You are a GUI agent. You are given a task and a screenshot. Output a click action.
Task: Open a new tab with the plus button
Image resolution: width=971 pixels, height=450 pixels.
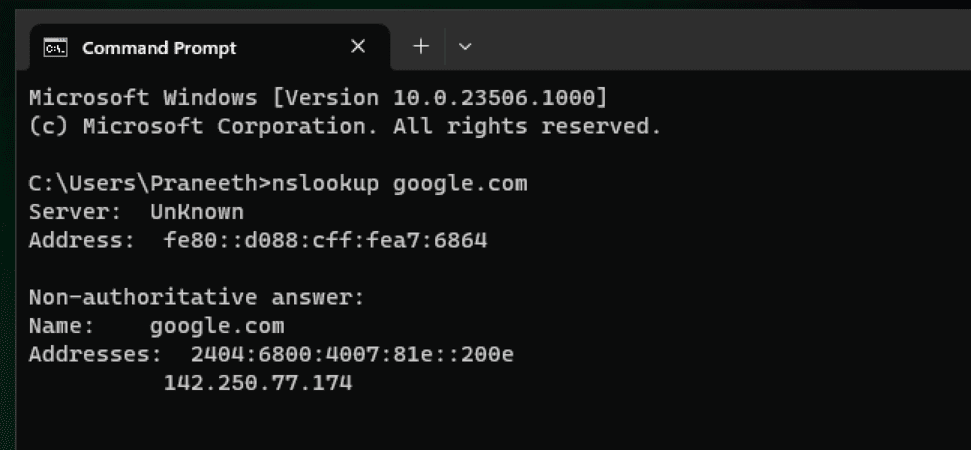[421, 47]
